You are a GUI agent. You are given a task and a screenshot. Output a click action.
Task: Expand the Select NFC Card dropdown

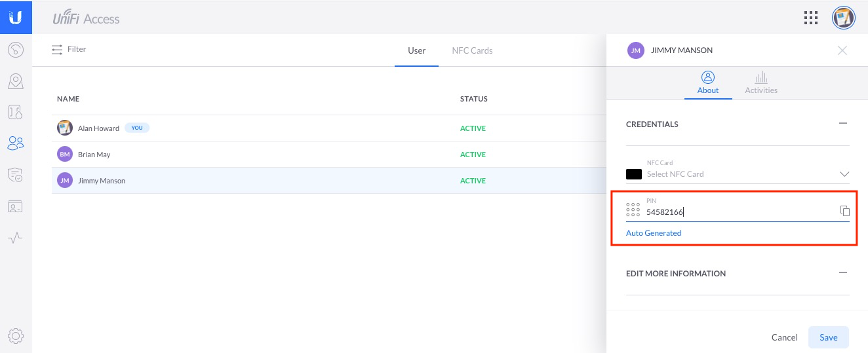pyautogui.click(x=844, y=174)
